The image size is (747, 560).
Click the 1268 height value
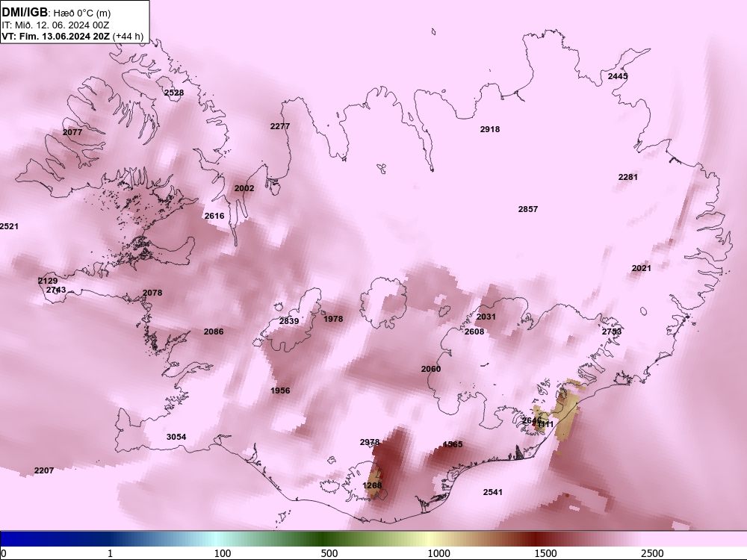(372, 485)
